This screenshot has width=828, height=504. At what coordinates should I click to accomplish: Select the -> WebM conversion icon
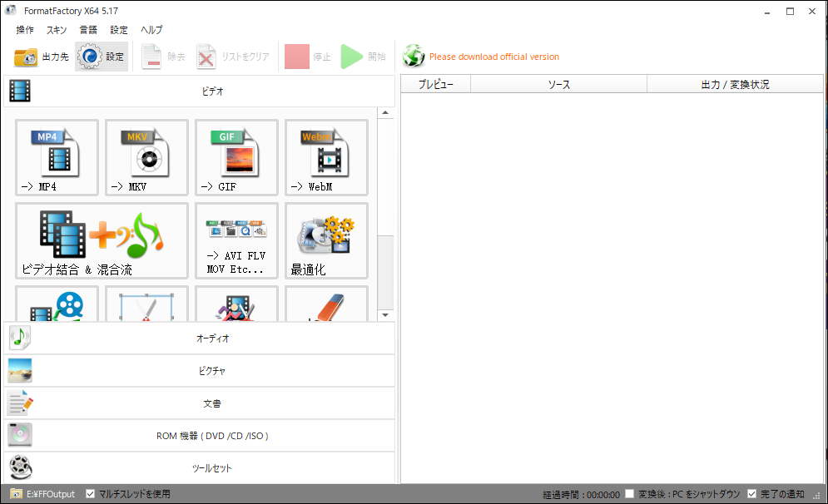click(326, 157)
